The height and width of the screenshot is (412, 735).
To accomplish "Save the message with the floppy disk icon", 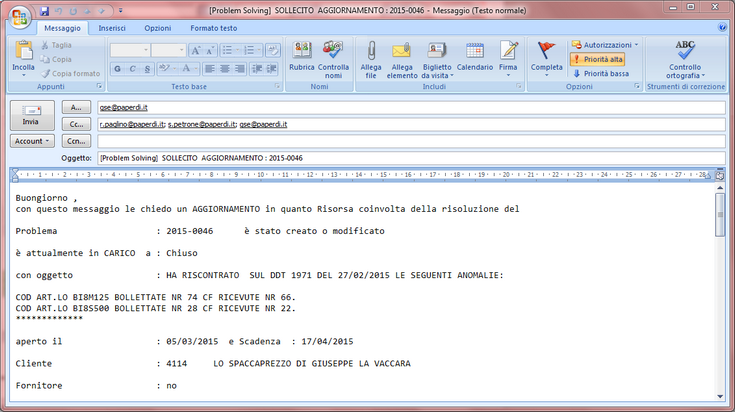I will [x=44, y=11].
